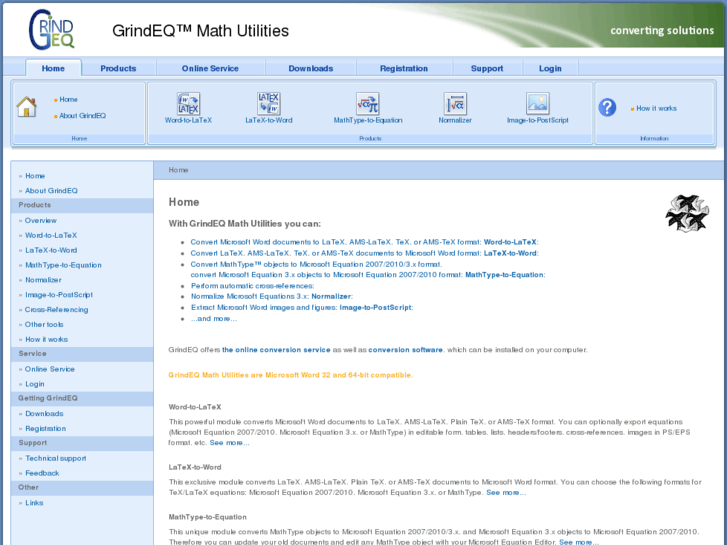This screenshot has height=545, width=727.
Task: Click See more under MathType-to-Equation section
Action: tap(579, 542)
